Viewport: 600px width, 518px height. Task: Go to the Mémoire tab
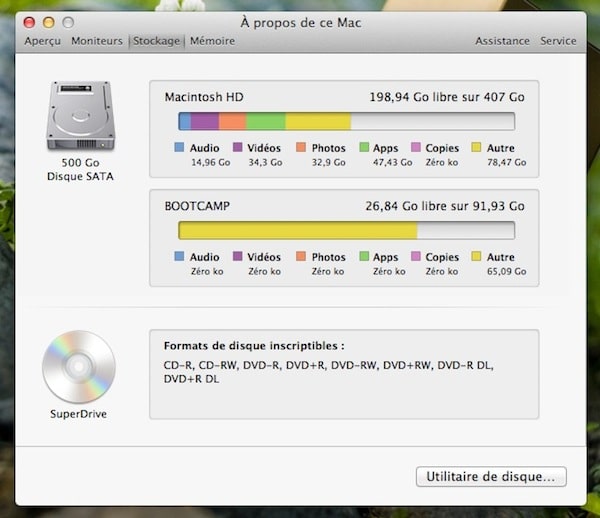pyautogui.click(x=212, y=41)
